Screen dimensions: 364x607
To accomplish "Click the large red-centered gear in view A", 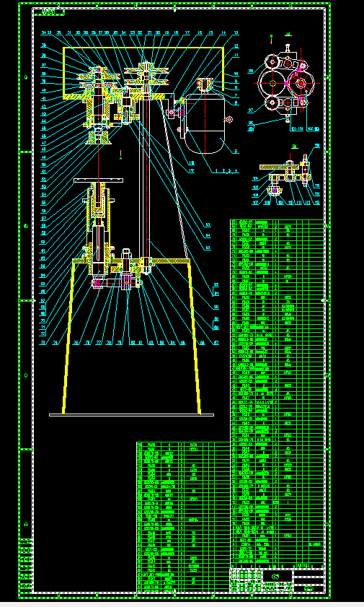I will [x=302, y=84].
